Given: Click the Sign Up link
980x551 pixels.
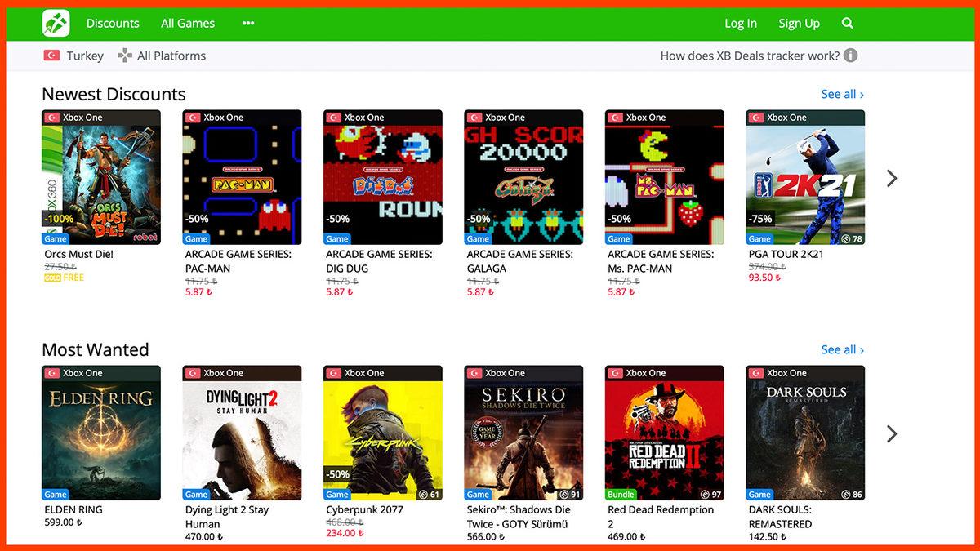Looking at the screenshot, I should coord(799,23).
